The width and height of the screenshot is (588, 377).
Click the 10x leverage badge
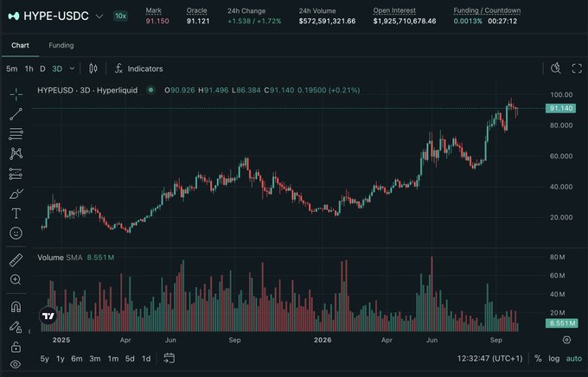coord(120,16)
